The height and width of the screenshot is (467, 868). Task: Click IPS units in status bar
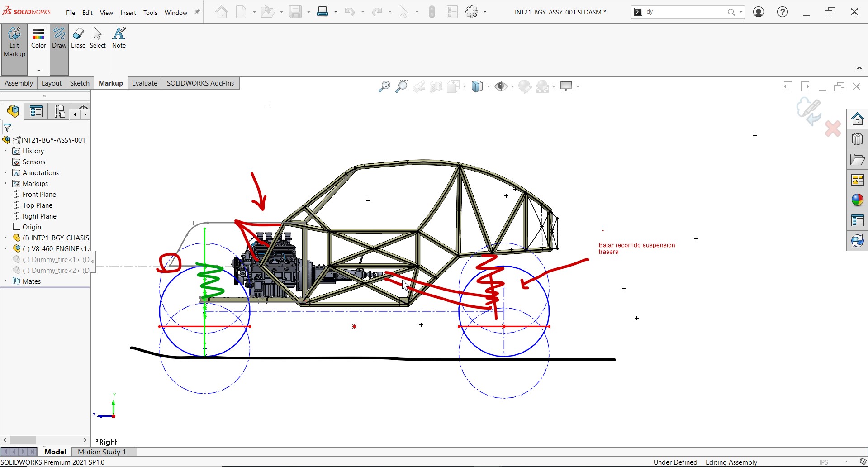tap(823, 462)
